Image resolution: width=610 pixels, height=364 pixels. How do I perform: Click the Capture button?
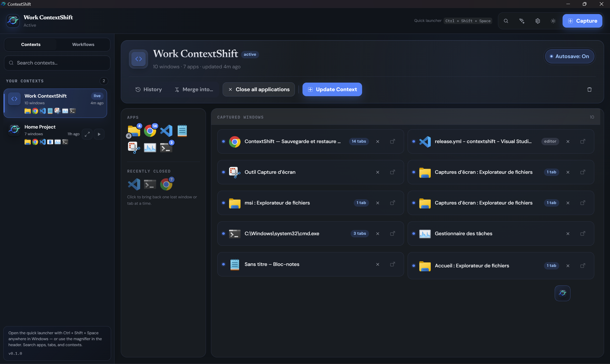click(582, 21)
